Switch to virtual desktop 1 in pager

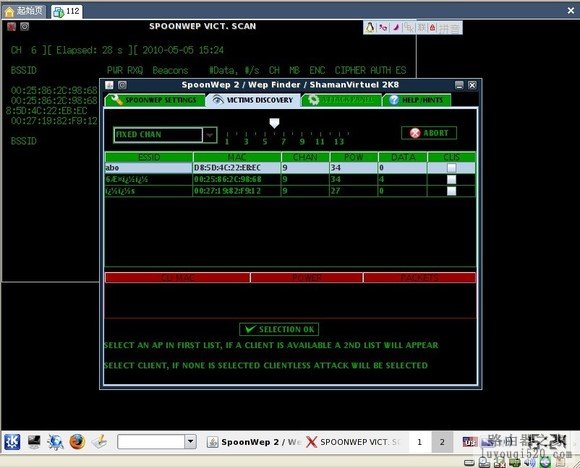coord(419,442)
